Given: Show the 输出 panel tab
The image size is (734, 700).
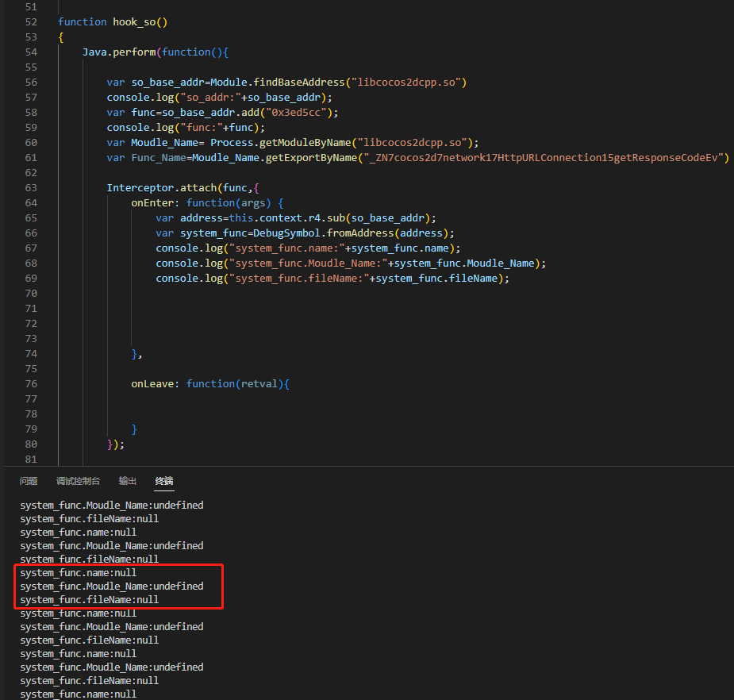Looking at the screenshot, I should coord(127,481).
